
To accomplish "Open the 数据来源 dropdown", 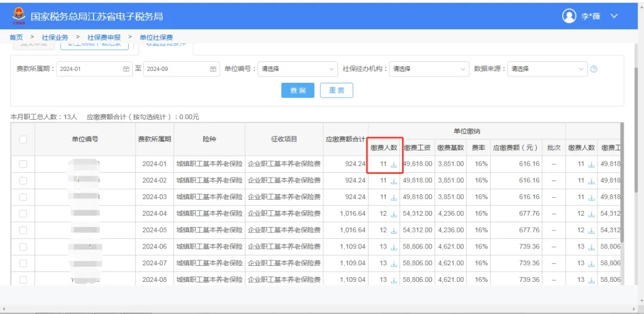I will (x=547, y=69).
